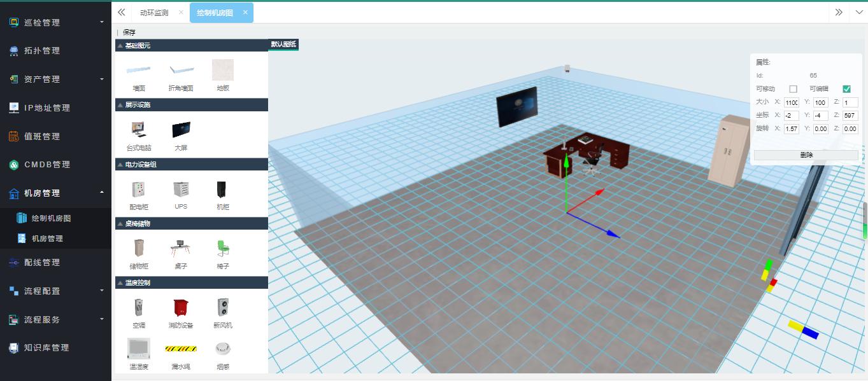Viewport: 868px width, 381px height.
Task: Select the 消防设备 fire equipment icon
Action: 181,308
